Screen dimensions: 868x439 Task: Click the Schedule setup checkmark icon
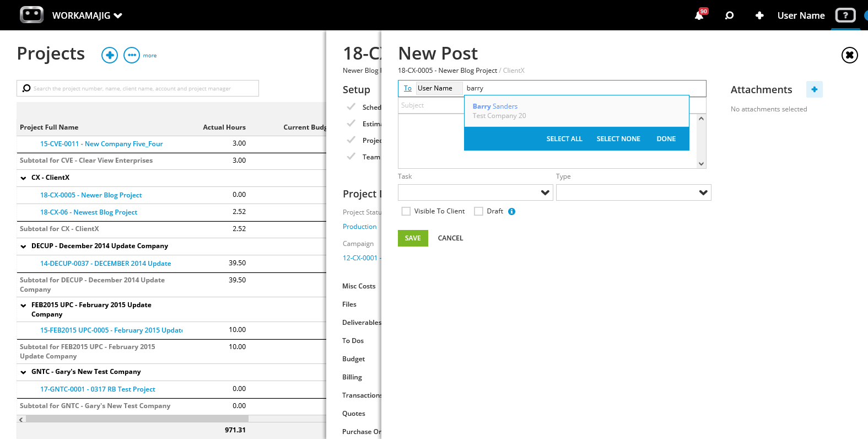pos(351,107)
